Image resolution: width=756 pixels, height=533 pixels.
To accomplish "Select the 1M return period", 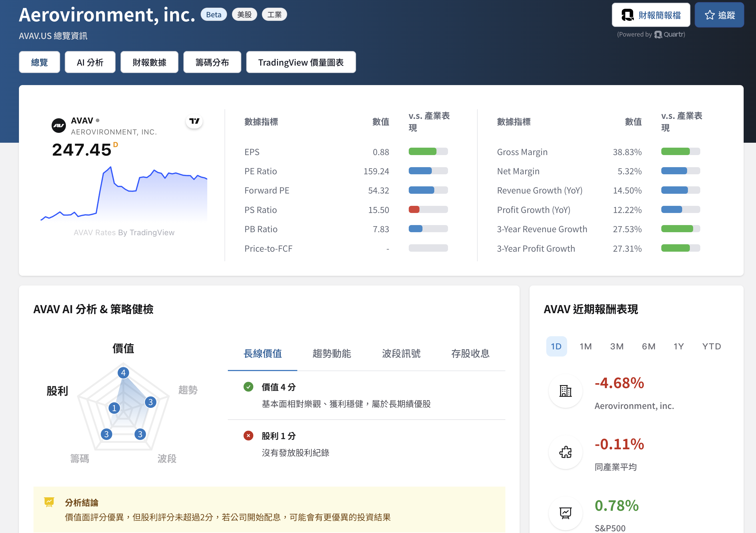I will tap(586, 346).
